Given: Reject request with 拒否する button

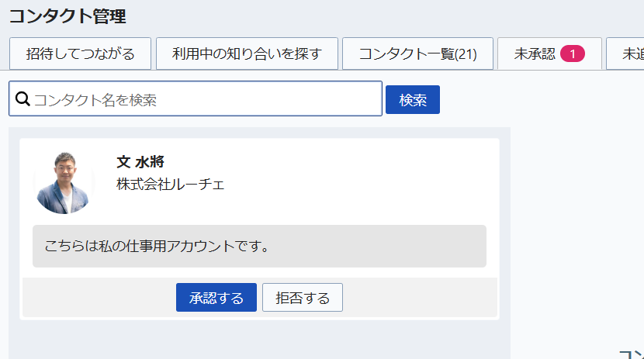Looking at the screenshot, I should [x=302, y=298].
